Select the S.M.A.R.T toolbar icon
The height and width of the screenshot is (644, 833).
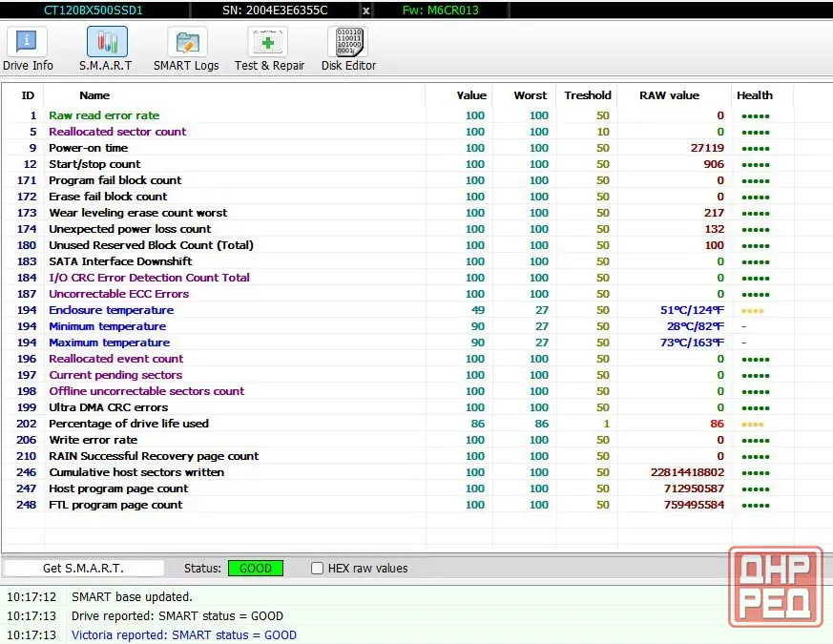(107, 41)
